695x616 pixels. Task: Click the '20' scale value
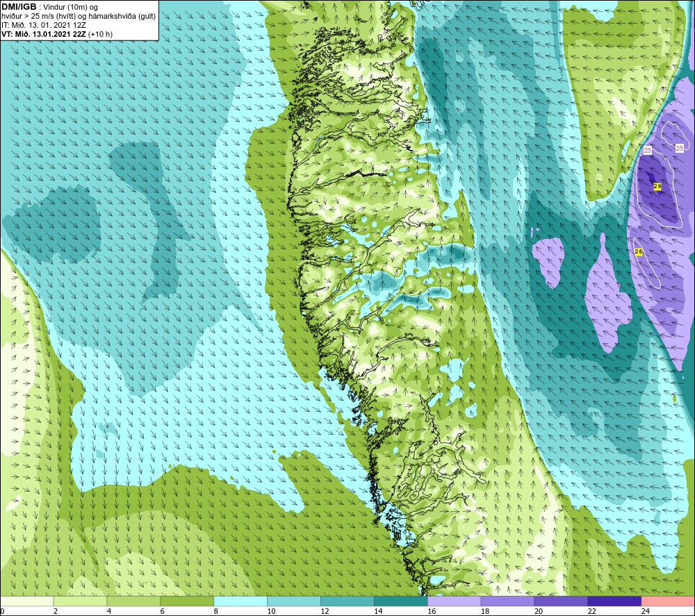point(539,611)
